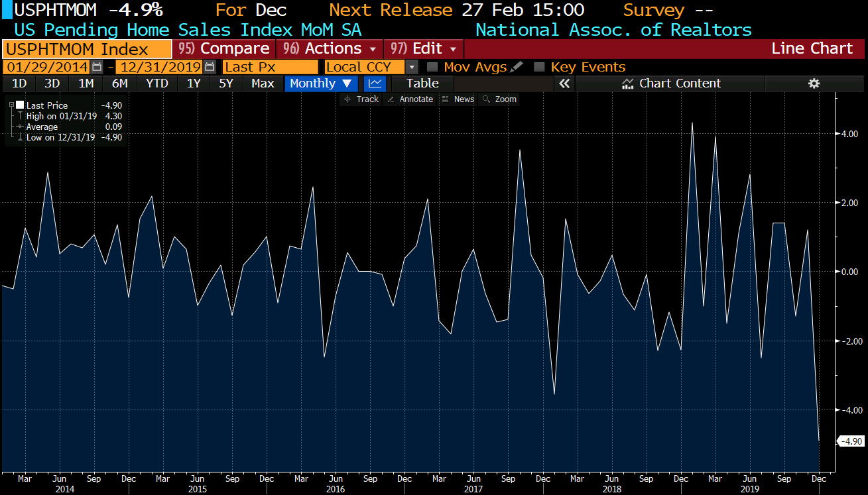Click the 2014 year label on axis

tap(64, 488)
